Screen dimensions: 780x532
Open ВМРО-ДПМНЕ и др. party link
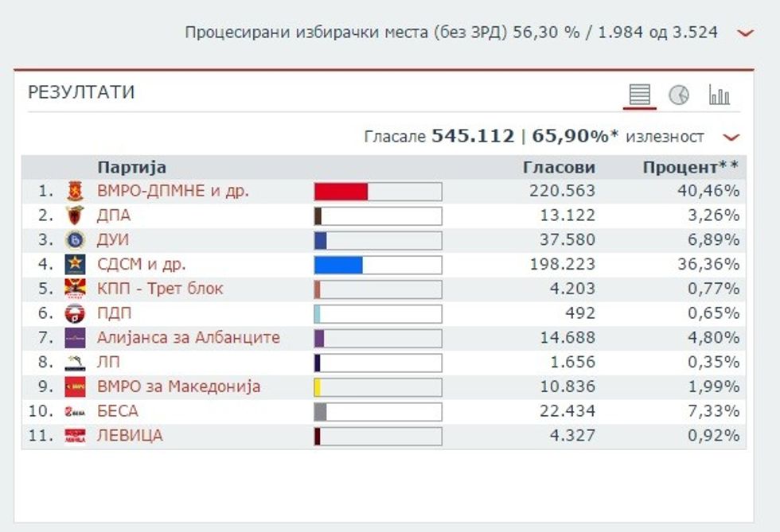pyautogui.click(x=173, y=192)
